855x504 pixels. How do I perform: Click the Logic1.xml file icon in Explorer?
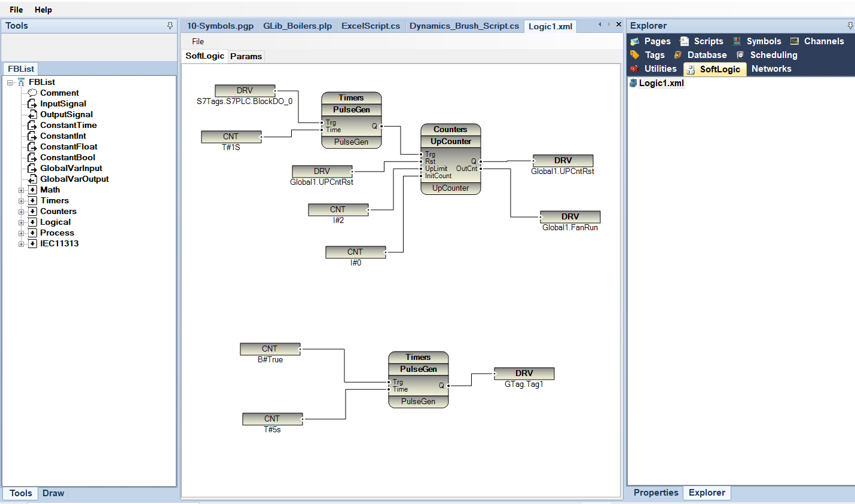coord(633,83)
